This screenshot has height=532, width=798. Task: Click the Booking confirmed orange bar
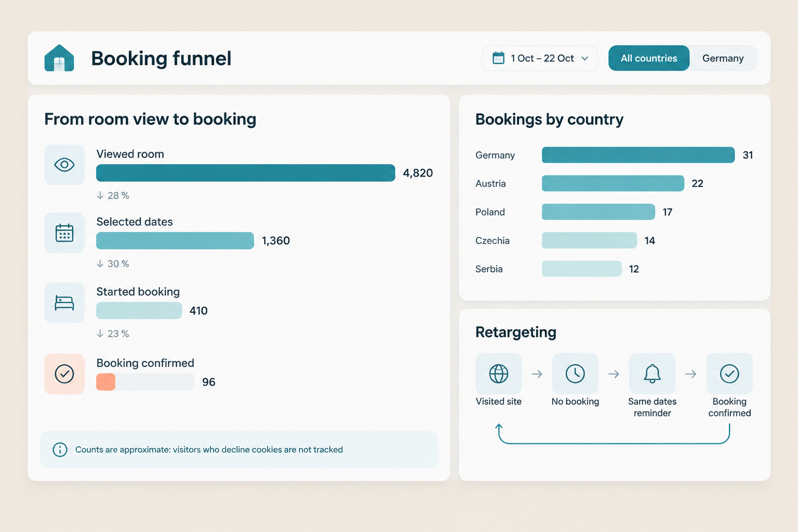(x=106, y=382)
